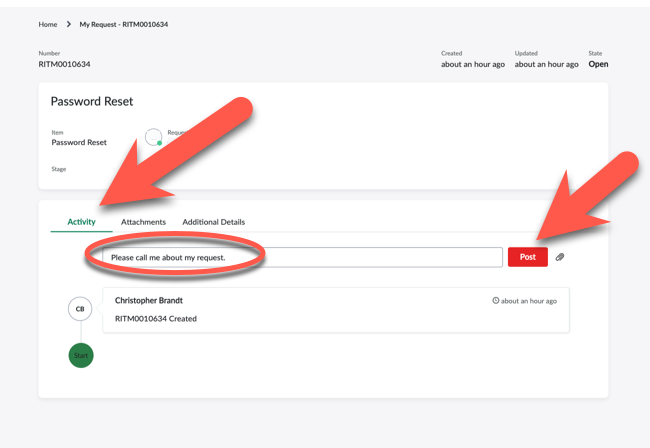Go to Home in the breadcrumb
Image resolution: width=650 pixels, height=448 pixels.
pyautogui.click(x=48, y=24)
